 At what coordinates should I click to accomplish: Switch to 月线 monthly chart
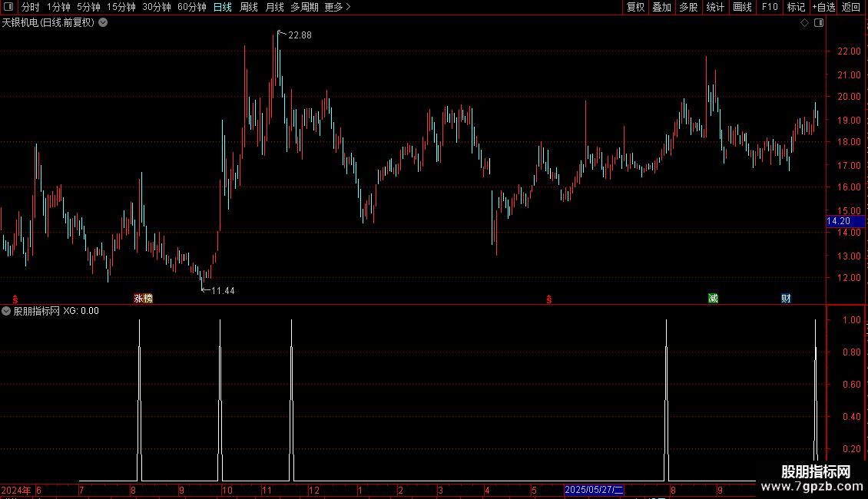[274, 7]
